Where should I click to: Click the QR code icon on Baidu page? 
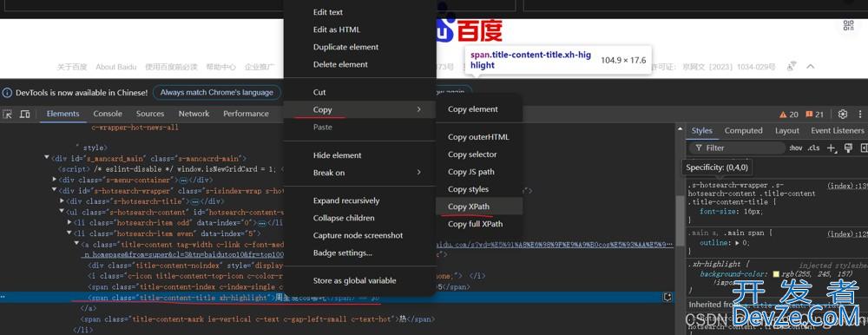(849, 25)
